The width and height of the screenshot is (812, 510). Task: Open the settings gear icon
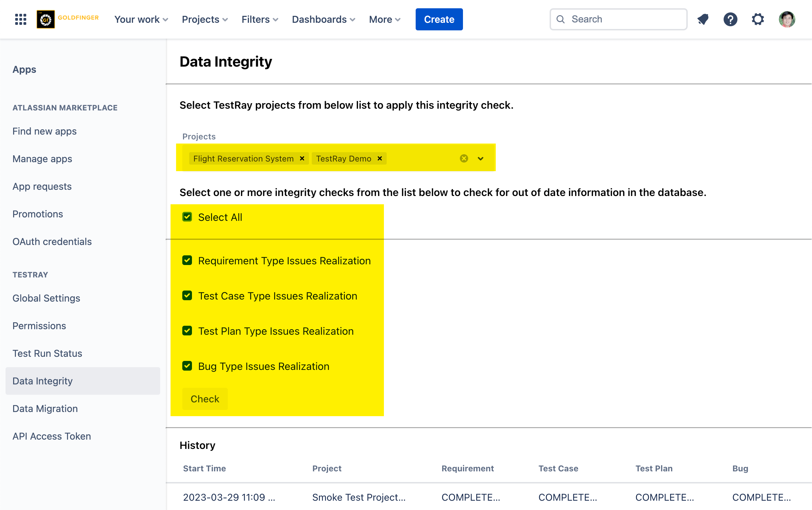click(x=758, y=19)
